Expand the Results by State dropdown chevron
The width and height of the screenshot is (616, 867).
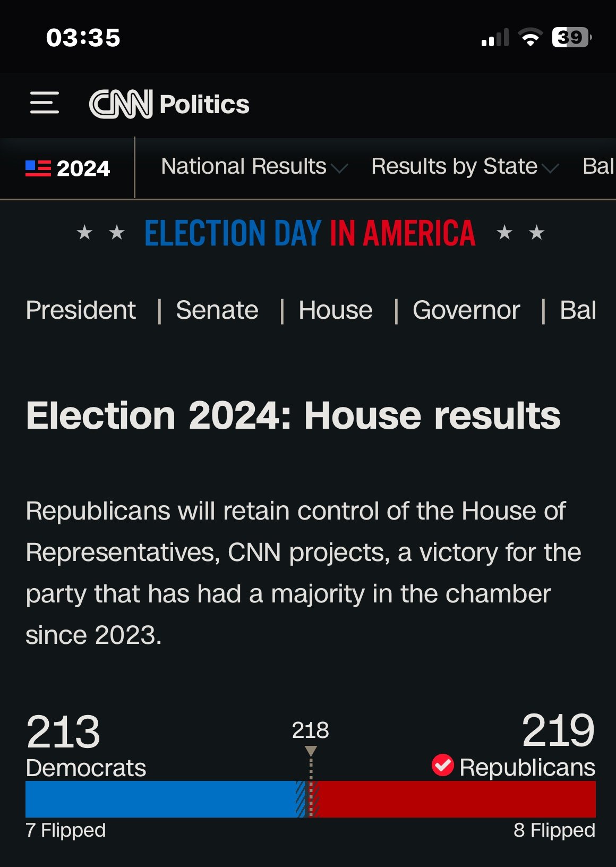coord(550,168)
